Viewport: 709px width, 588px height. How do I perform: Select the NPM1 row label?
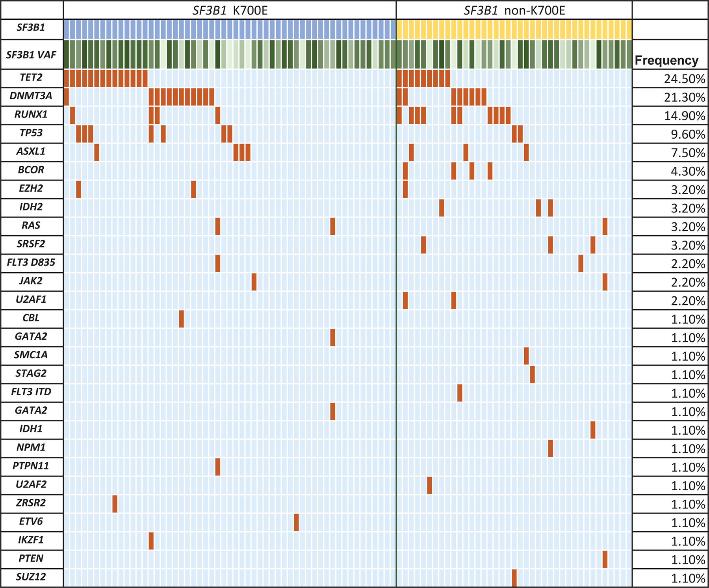31,447
